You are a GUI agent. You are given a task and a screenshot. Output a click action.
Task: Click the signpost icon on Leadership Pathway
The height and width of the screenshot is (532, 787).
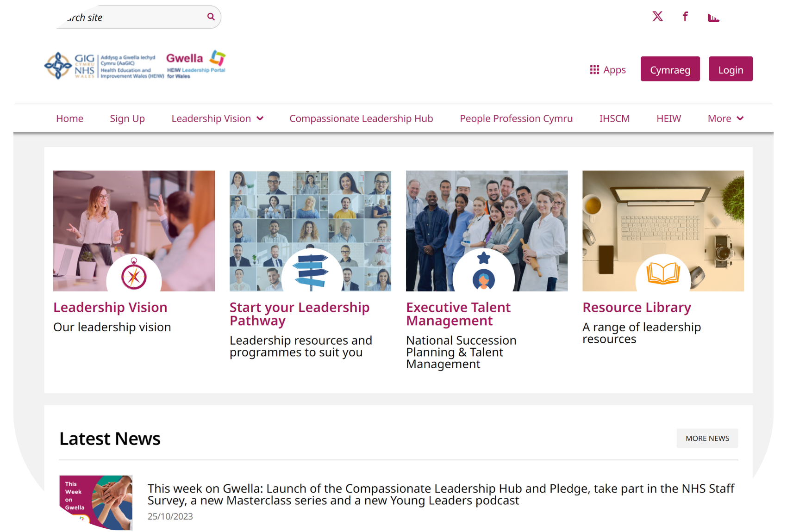311,272
